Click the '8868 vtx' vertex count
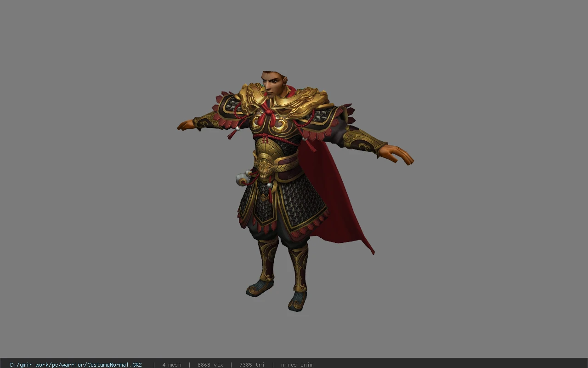The width and height of the screenshot is (588, 368). [x=210, y=365]
